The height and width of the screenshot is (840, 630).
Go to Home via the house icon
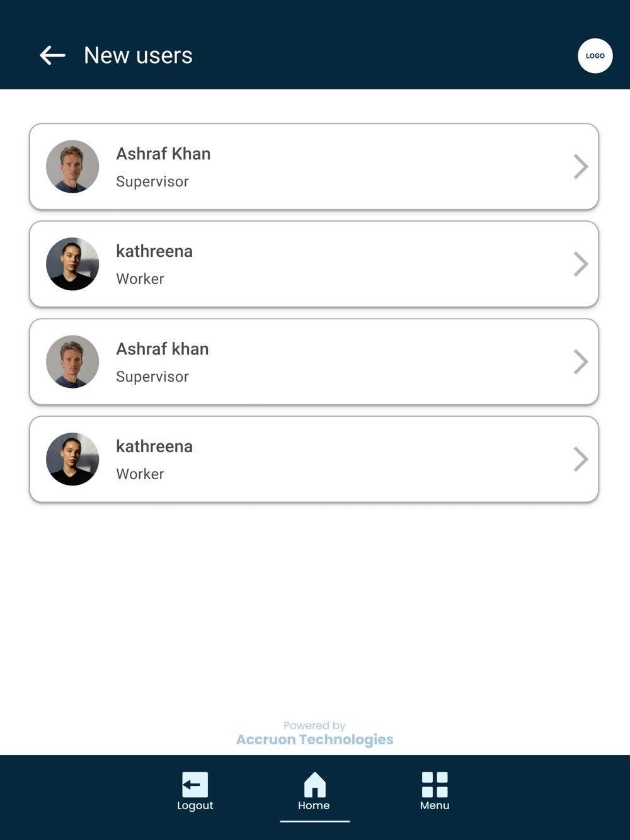[x=314, y=785]
